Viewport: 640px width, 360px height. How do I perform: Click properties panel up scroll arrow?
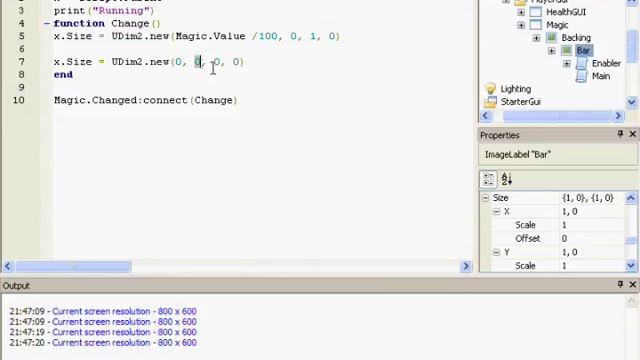[x=631, y=198]
